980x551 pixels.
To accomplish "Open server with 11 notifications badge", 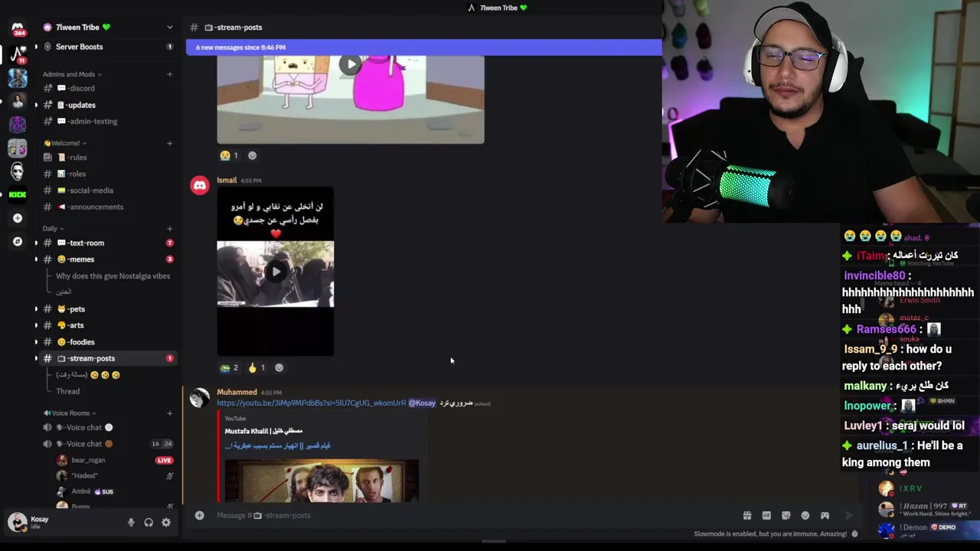I will click(x=18, y=54).
